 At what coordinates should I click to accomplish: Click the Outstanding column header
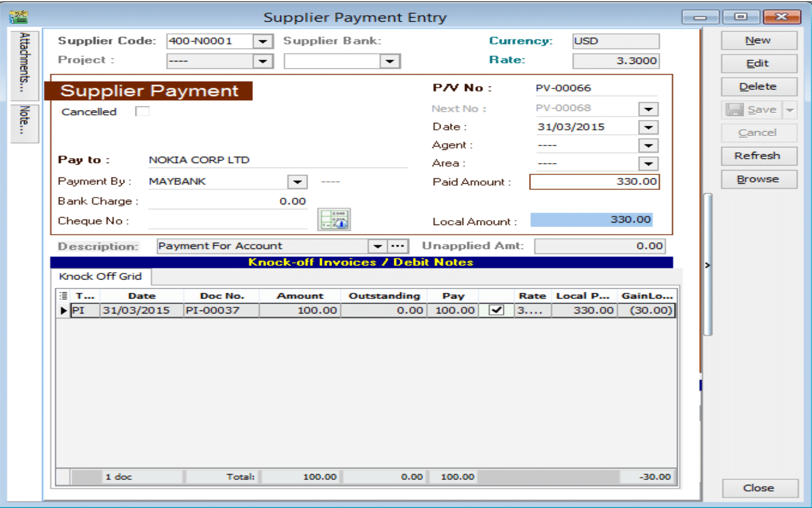point(384,296)
